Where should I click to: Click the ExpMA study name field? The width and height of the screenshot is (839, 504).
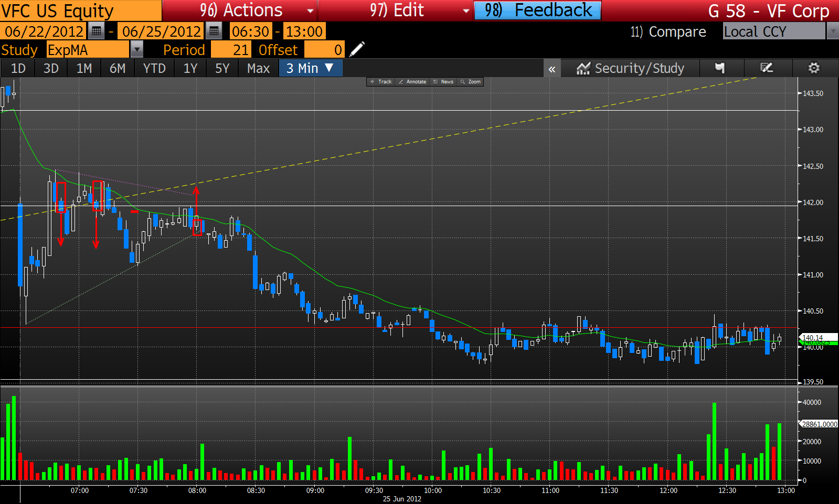(88, 50)
